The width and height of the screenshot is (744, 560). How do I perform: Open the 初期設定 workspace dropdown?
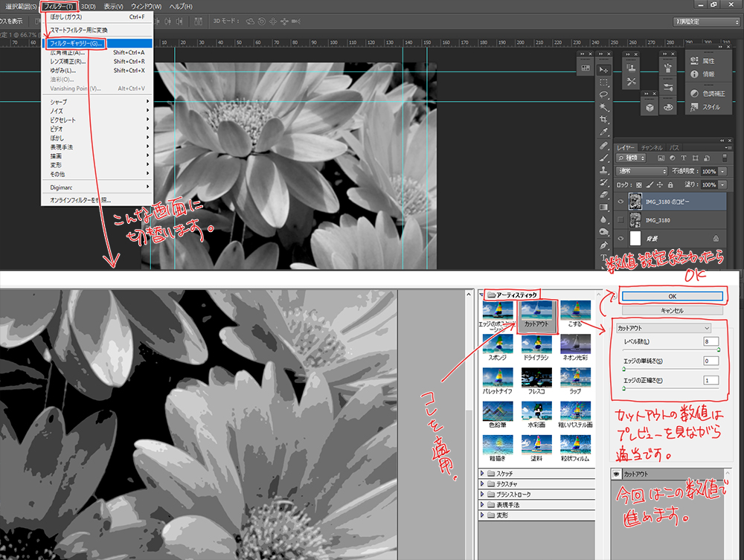pyautogui.click(x=707, y=22)
